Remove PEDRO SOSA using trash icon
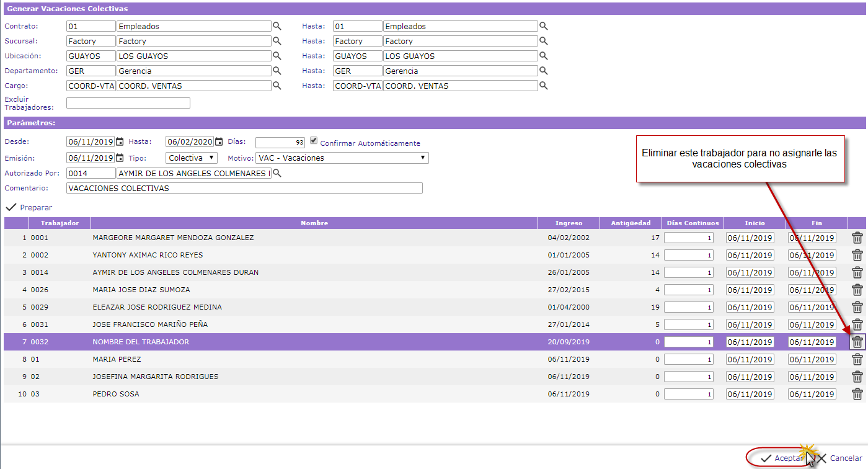The image size is (868, 469). (x=857, y=394)
